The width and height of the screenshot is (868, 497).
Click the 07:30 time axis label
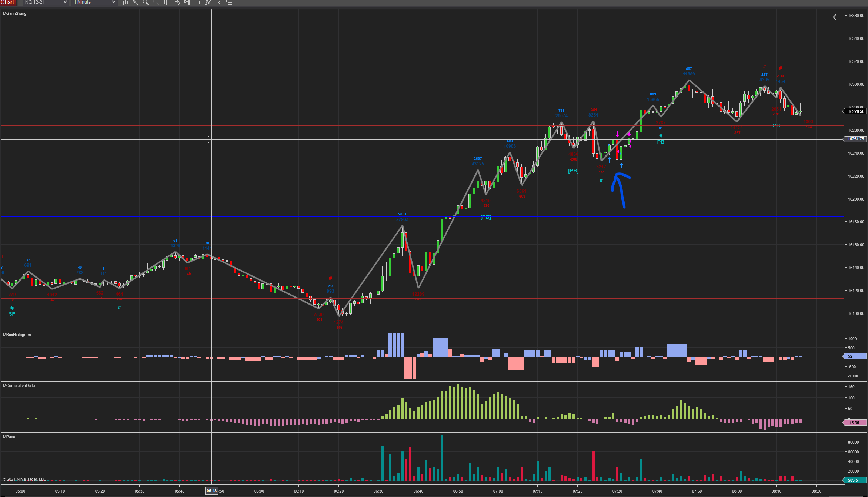[617, 491]
